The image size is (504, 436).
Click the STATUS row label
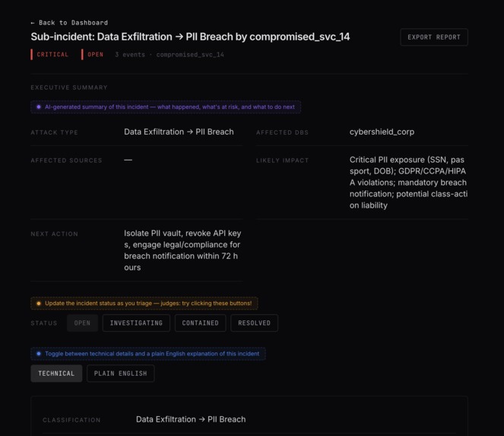44,323
